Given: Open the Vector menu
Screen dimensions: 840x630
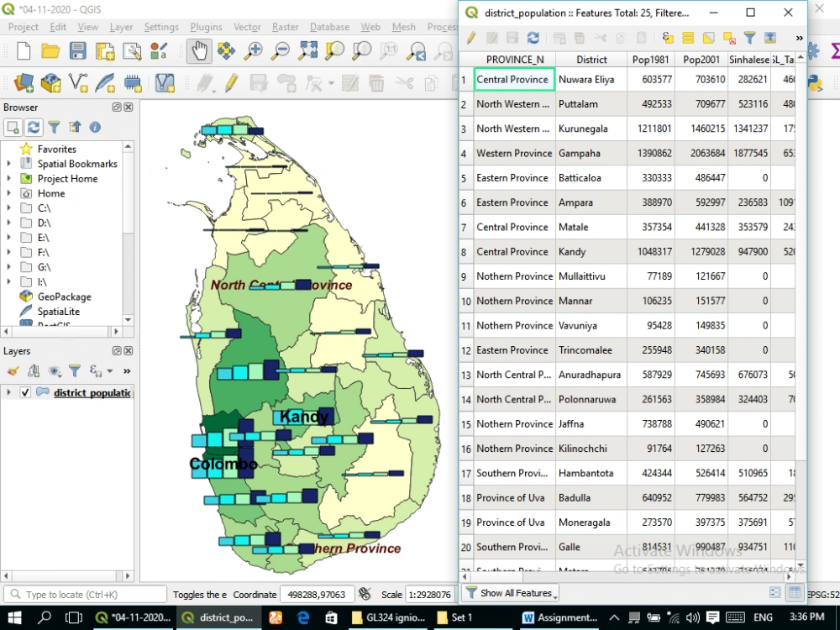Looking at the screenshot, I should point(247,26).
